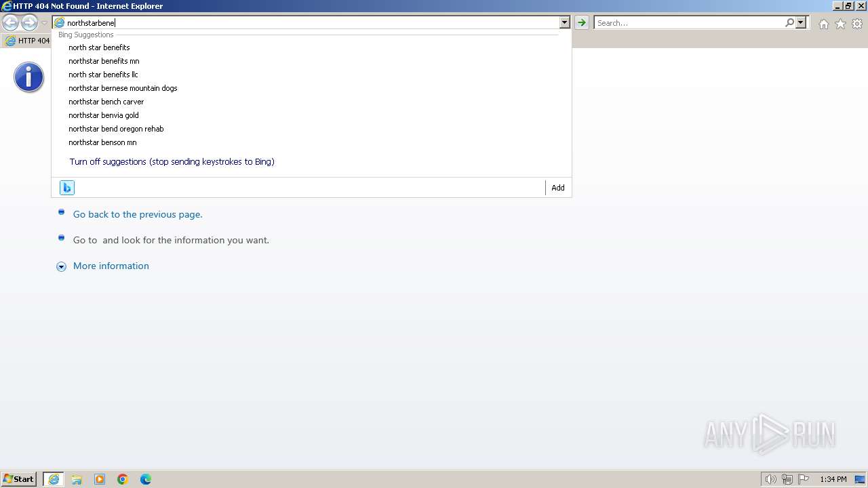Click the Action Center flag icon
Image resolution: width=868 pixels, height=488 pixels.
[804, 479]
